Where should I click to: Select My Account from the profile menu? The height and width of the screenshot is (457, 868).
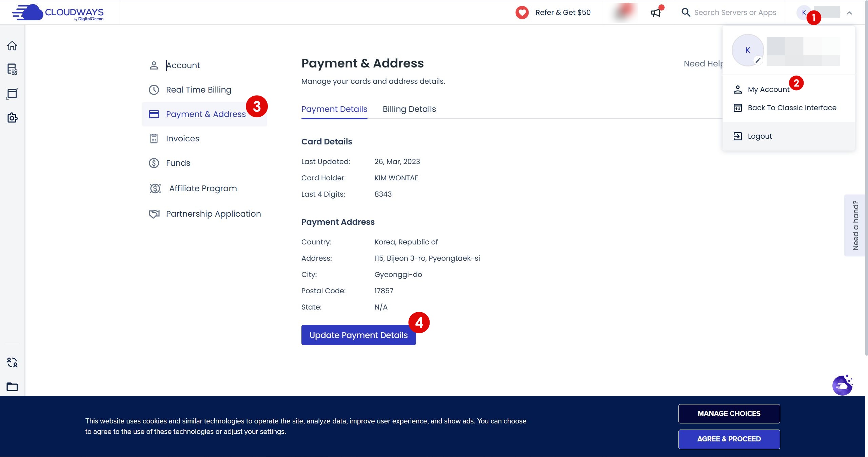click(x=768, y=90)
